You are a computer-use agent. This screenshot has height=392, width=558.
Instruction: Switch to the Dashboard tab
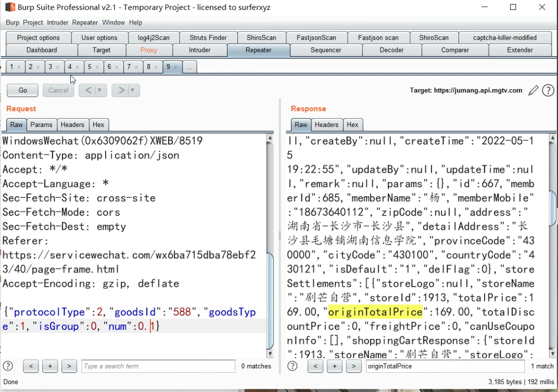pos(42,50)
